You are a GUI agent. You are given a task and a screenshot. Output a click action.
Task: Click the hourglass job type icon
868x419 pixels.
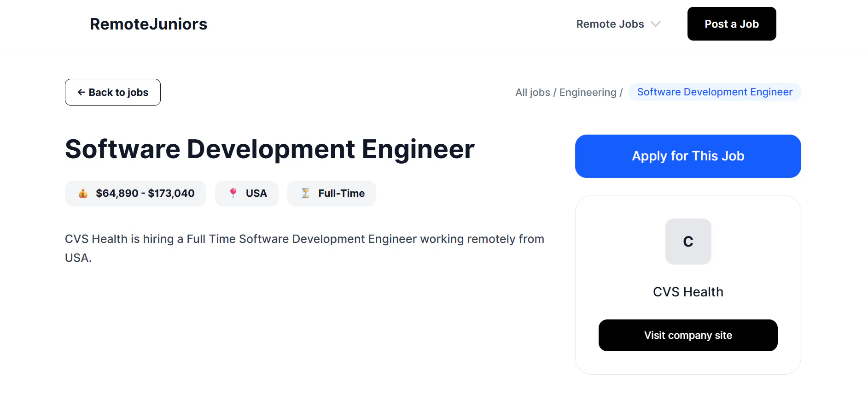(x=306, y=194)
